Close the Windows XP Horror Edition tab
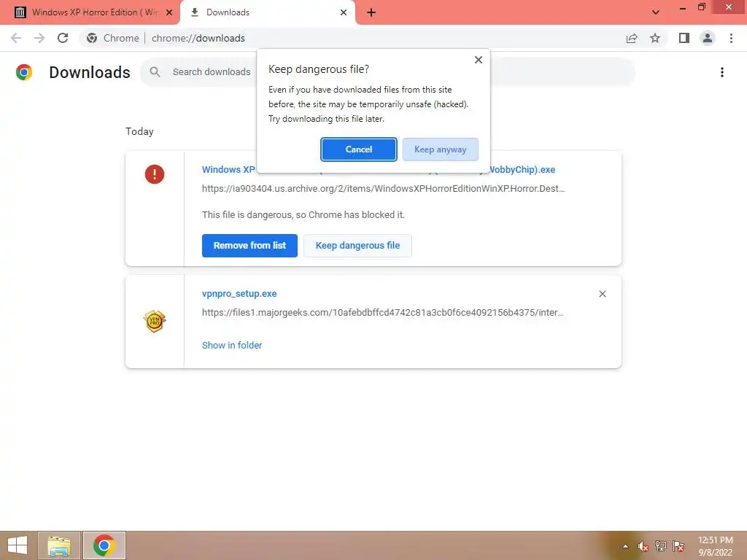747x560 pixels. [169, 12]
